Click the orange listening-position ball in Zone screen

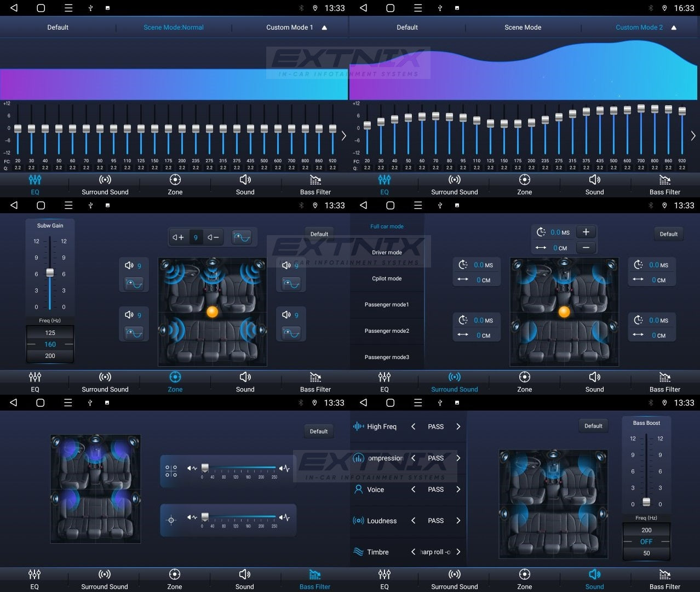click(x=213, y=312)
